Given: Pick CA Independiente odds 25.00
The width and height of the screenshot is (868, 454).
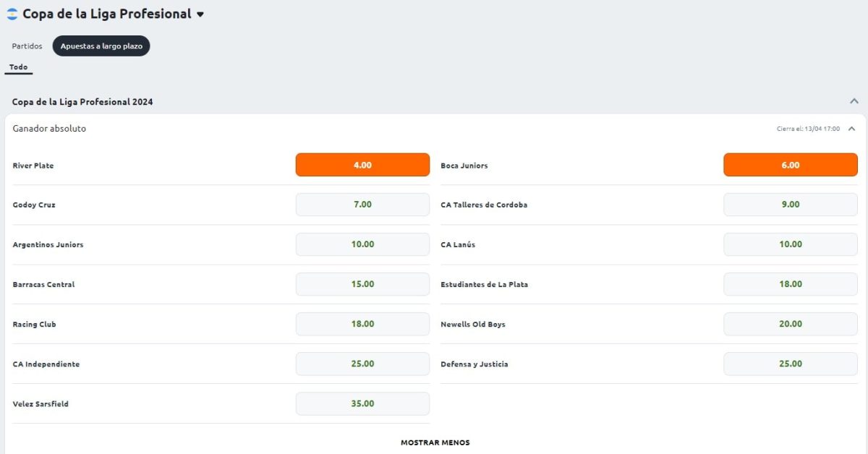Looking at the screenshot, I should pyautogui.click(x=362, y=364).
